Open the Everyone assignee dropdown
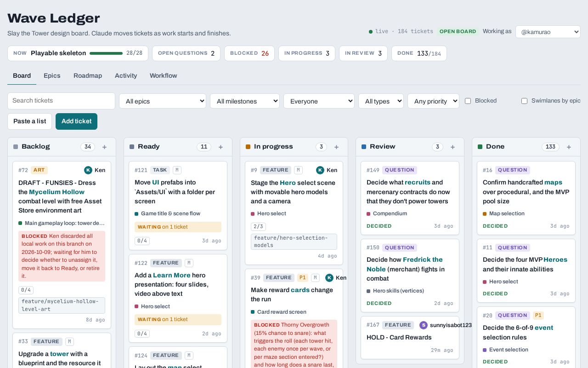Image resolution: width=588 pixels, height=368 pixels. 319,101
